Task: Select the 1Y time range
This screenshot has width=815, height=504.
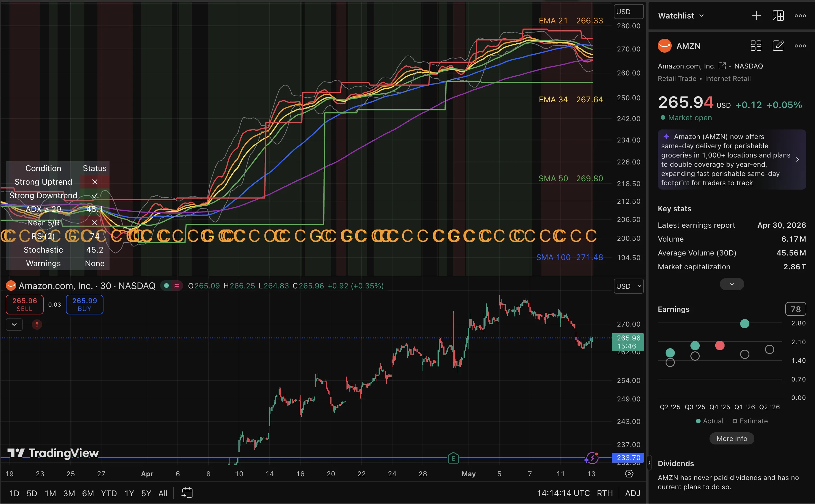Action: pos(129,493)
